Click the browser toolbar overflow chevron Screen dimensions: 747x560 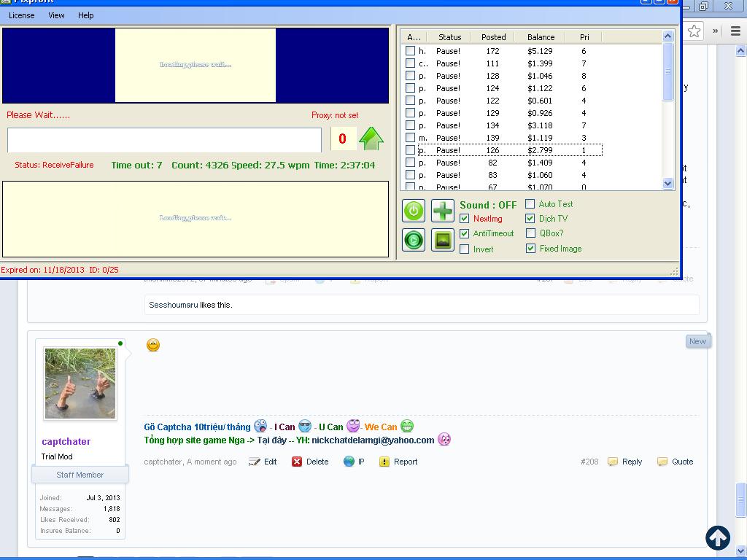click(715, 31)
